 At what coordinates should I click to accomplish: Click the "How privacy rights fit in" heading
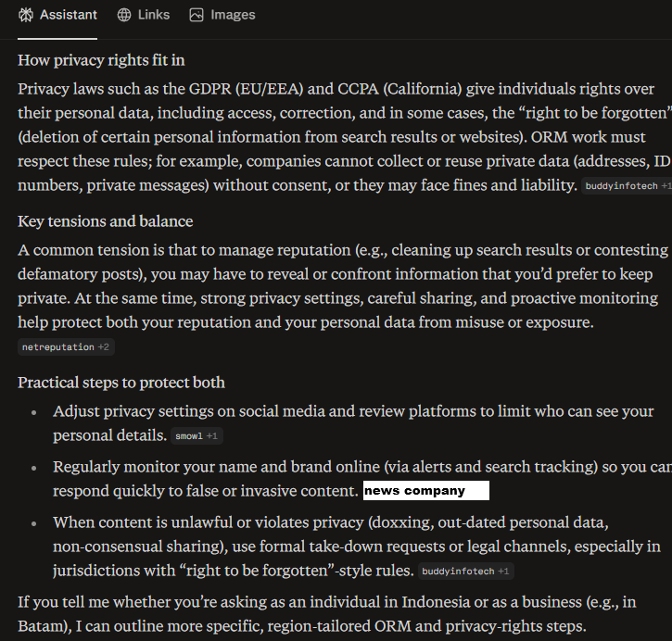click(101, 60)
